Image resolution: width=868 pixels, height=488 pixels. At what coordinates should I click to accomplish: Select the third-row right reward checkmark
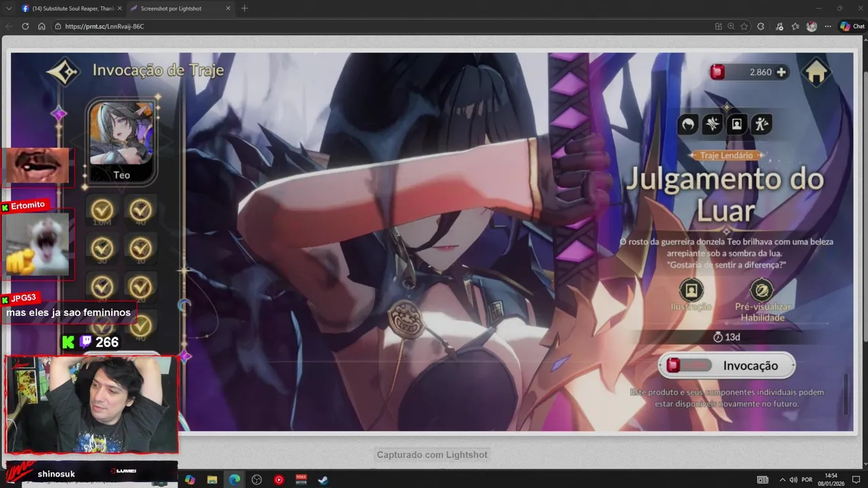coord(140,287)
